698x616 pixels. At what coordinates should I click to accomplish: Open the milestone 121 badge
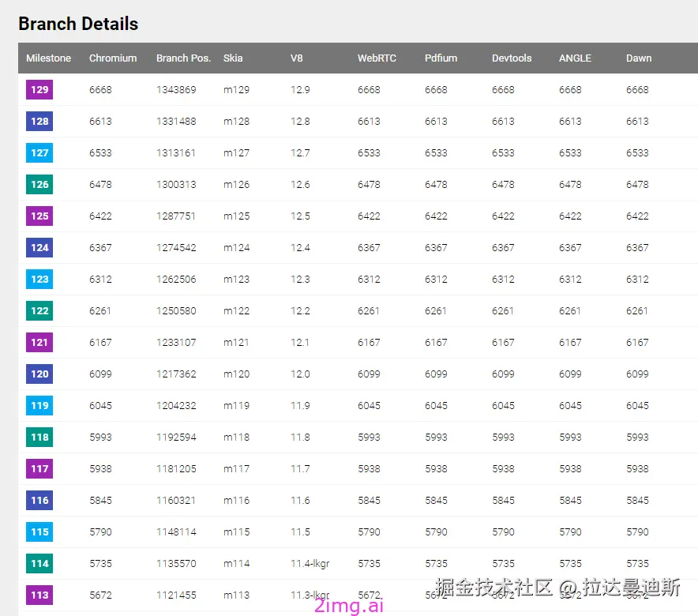pos(39,342)
